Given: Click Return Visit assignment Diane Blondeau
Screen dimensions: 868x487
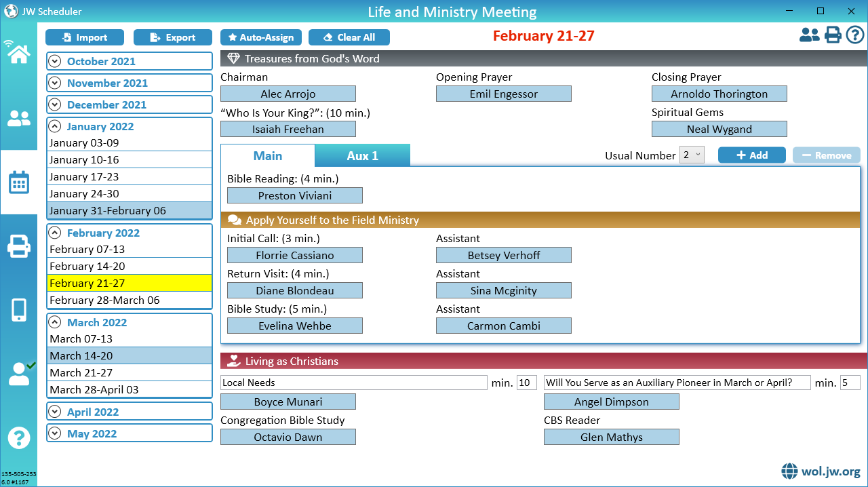Looking at the screenshot, I should [295, 291].
